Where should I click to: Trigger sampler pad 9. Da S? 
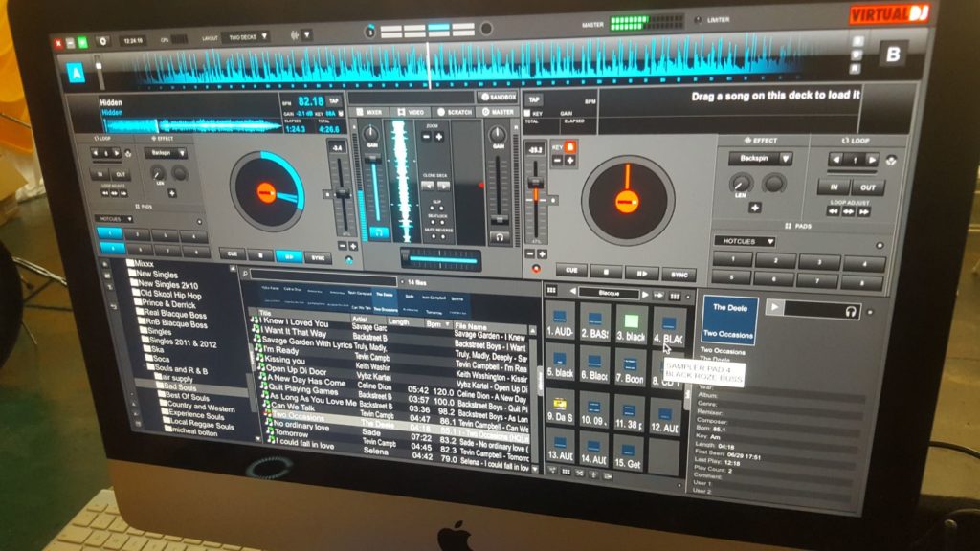pyautogui.click(x=560, y=408)
